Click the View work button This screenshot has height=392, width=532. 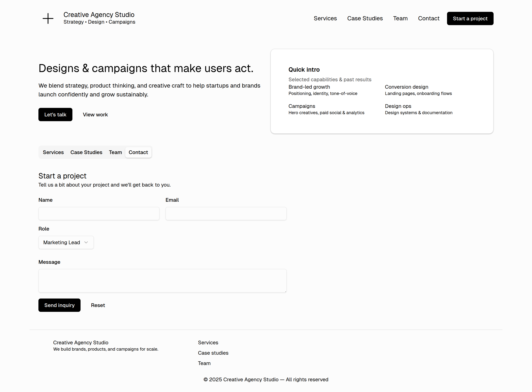pos(95,115)
